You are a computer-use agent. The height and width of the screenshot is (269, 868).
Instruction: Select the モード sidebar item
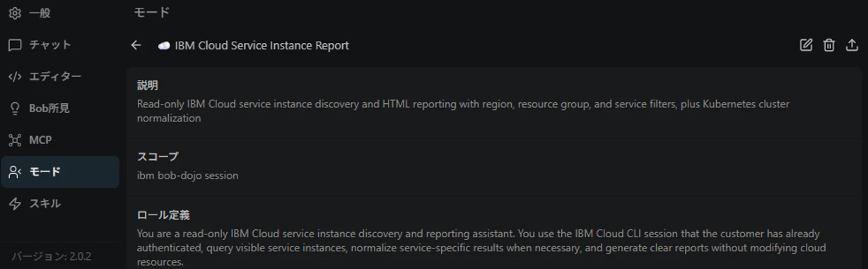point(60,172)
